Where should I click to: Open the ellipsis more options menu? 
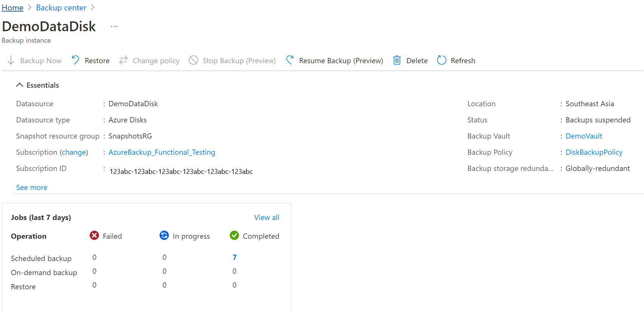coord(114,26)
